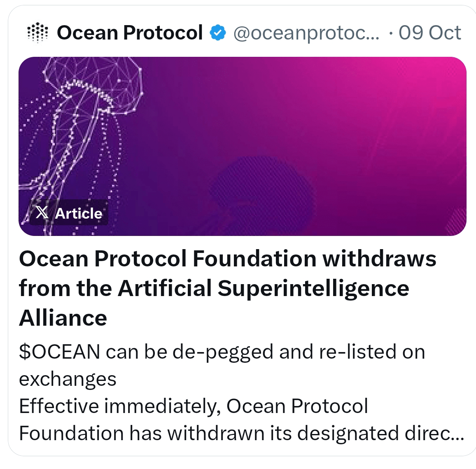Click "from the Artificial Superintelligence" headline line
476x469 pixels.
click(x=214, y=288)
